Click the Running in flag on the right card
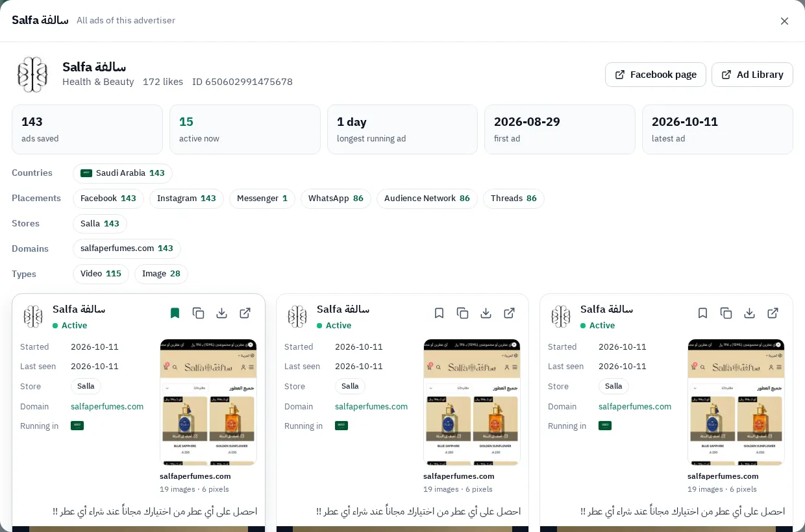Image resolution: width=805 pixels, height=532 pixels. coord(605,426)
